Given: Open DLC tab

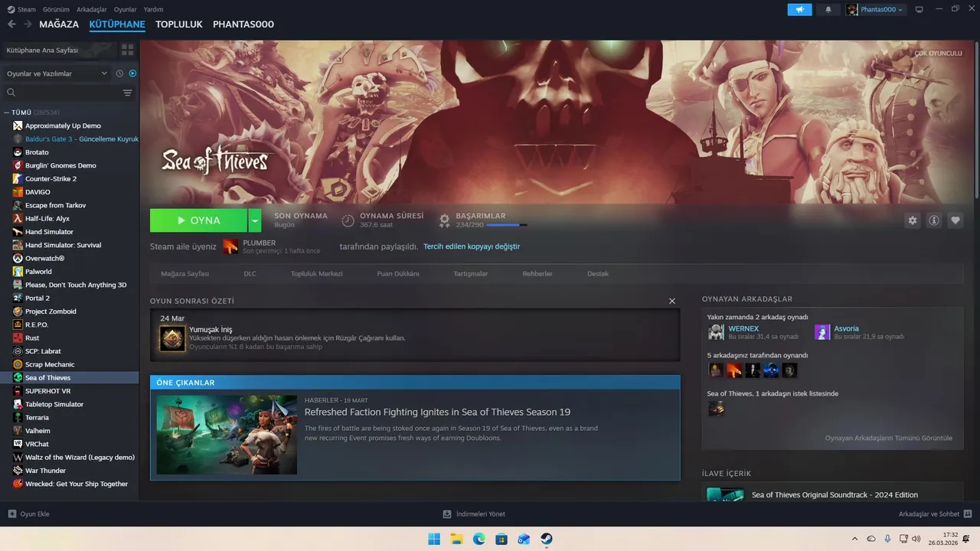Looking at the screenshot, I should click(x=250, y=273).
